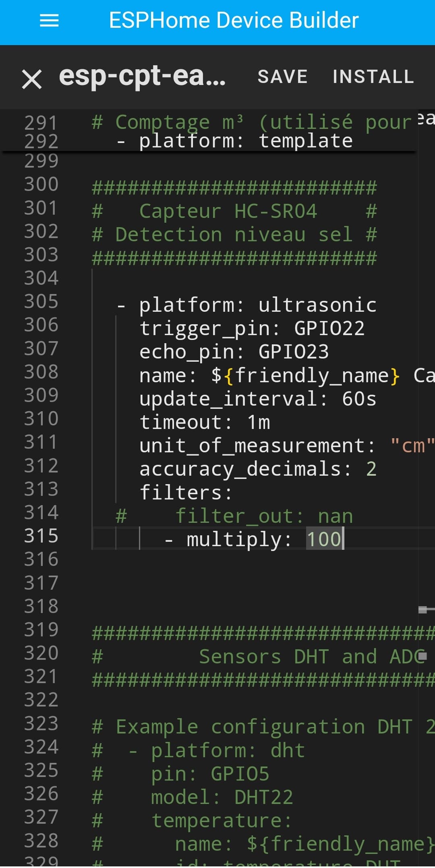Click the 'timeout: 1m' line
Screen dimensions: 435x868
[205, 422]
